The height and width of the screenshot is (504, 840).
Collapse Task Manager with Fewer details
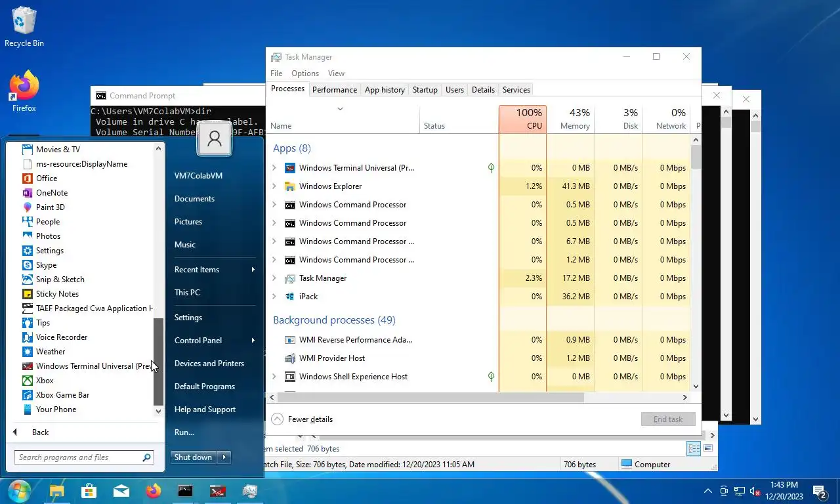(x=303, y=419)
